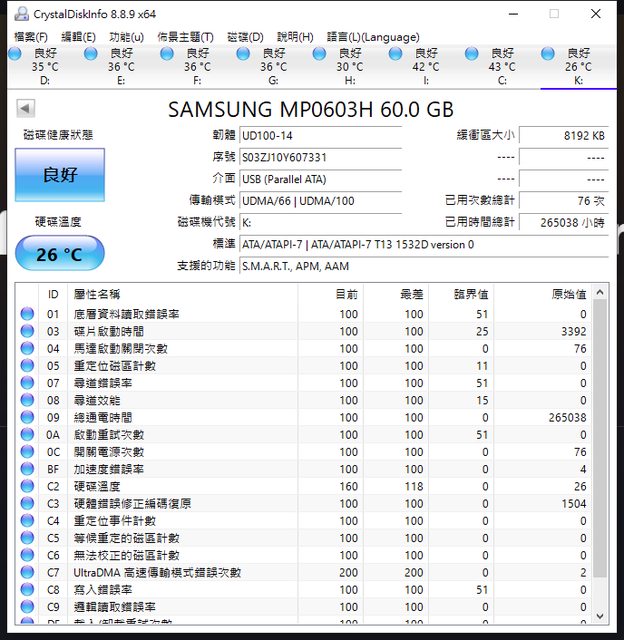Select the K: disk tab
624x640 pixels.
578,66
